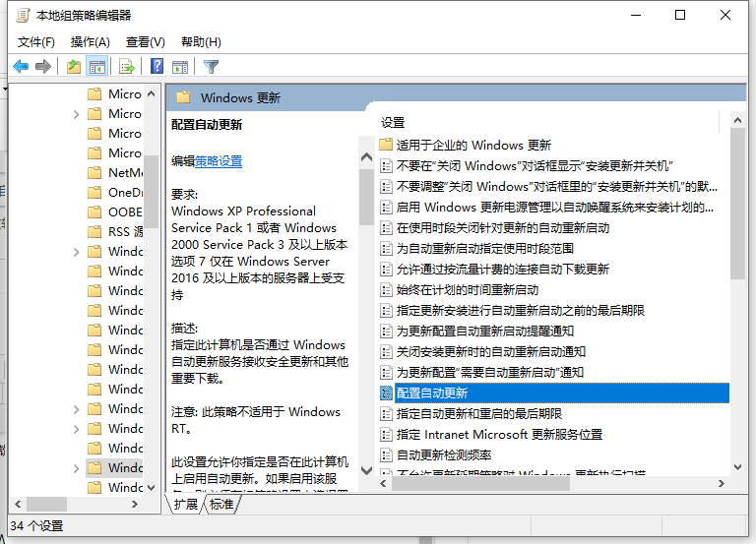Click the Export List toolbar icon
The width and height of the screenshot is (756, 544).
click(x=126, y=67)
